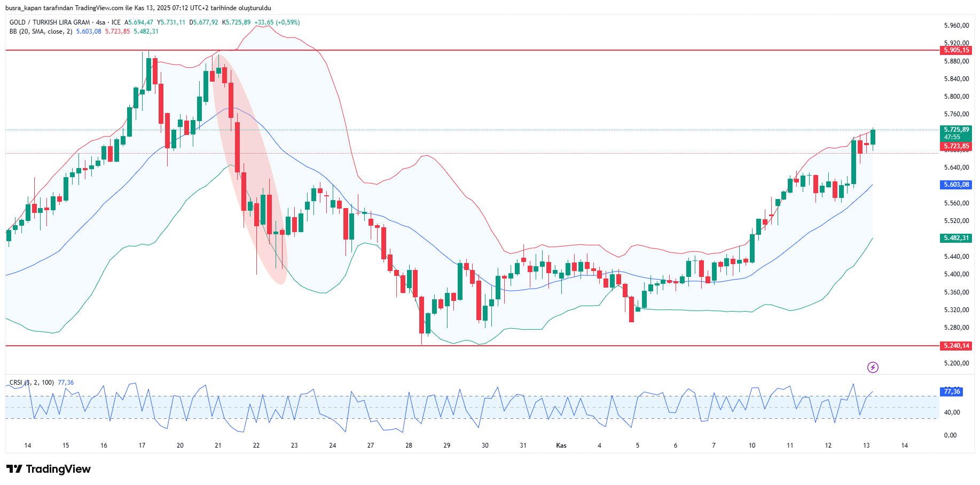Click the 5.960,00 price scale tick
The image size is (980, 485).
tap(956, 26)
